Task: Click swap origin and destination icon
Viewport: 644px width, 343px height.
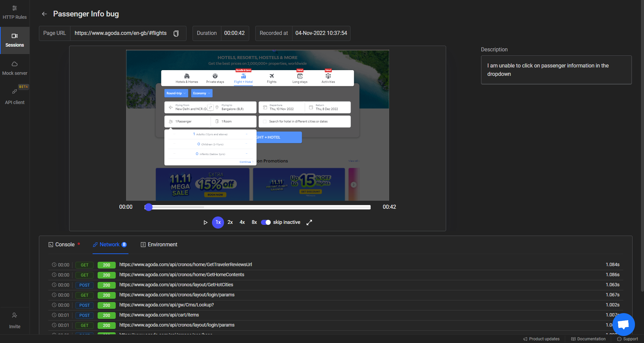Action: click(x=210, y=107)
